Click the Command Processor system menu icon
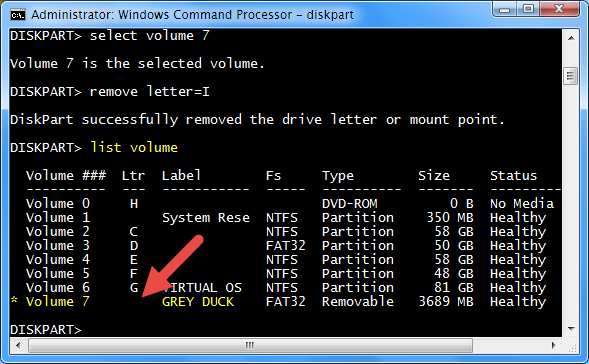Image resolution: width=589 pixels, height=364 pixels. (18, 15)
